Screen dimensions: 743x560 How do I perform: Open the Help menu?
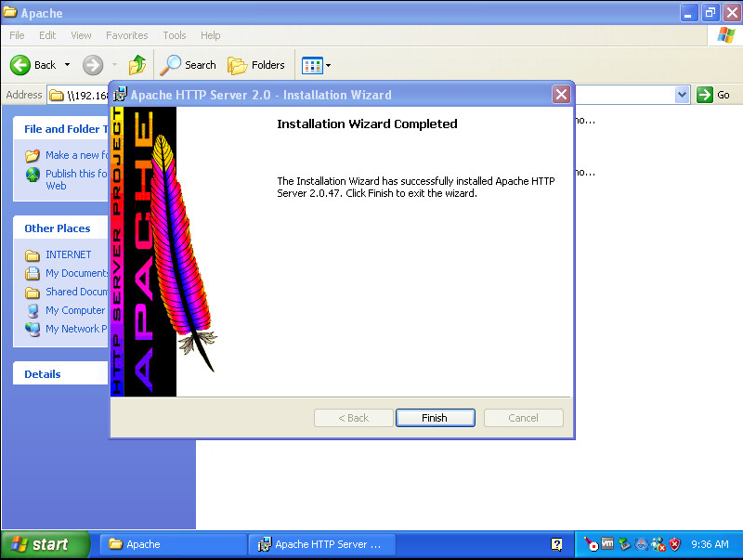211,35
